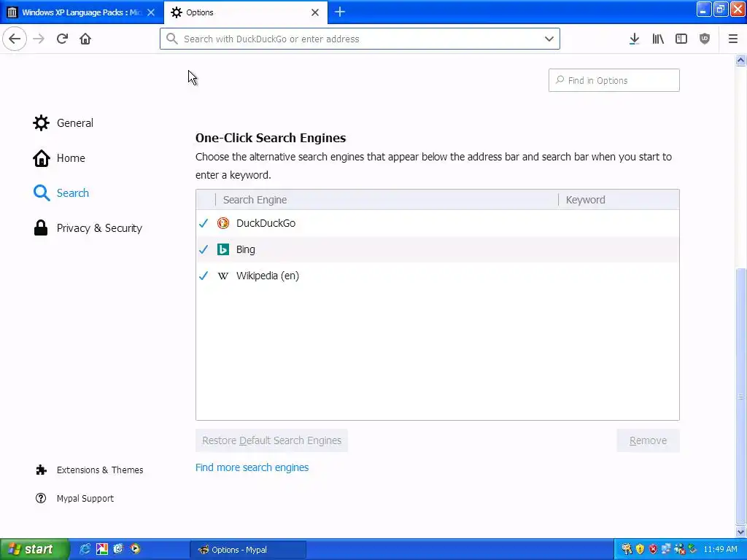Screen dimensions: 747x560
Task: Click the page scrollbar down arrow
Action: (740, 532)
